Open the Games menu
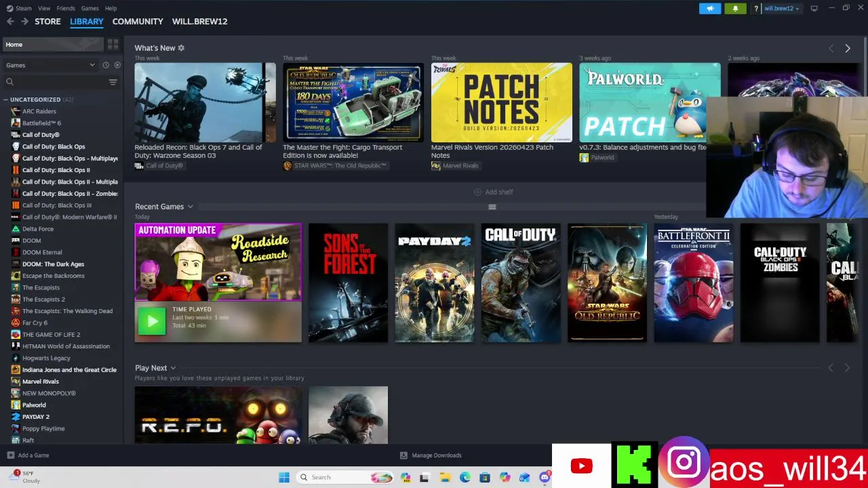Viewport: 868px width, 488px height. pos(90,8)
